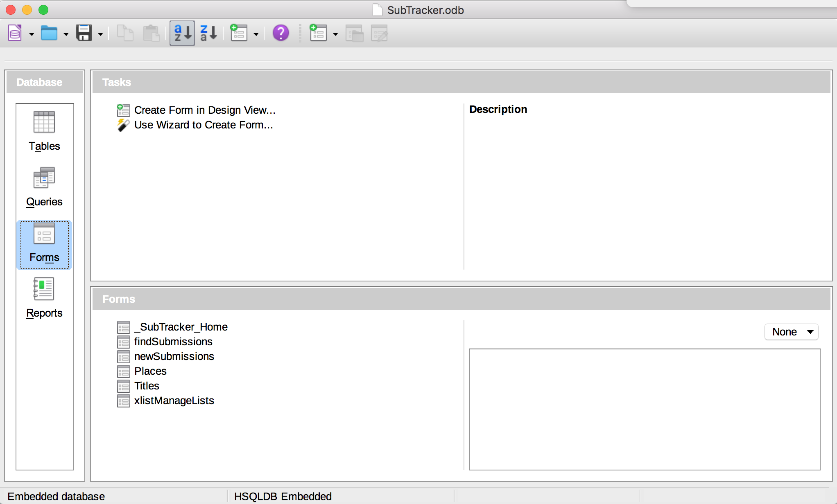Click the Open Database Object icon
The height and width of the screenshot is (504, 837).
pyautogui.click(x=355, y=33)
